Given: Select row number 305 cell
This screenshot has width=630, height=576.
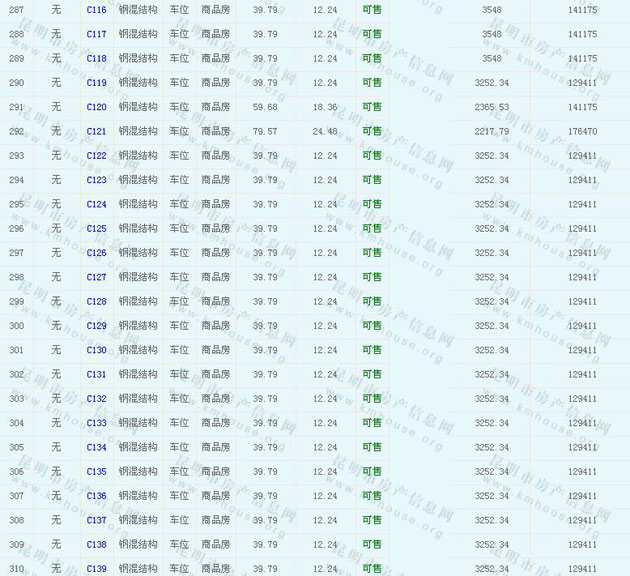Looking at the screenshot, I should click(x=17, y=447).
